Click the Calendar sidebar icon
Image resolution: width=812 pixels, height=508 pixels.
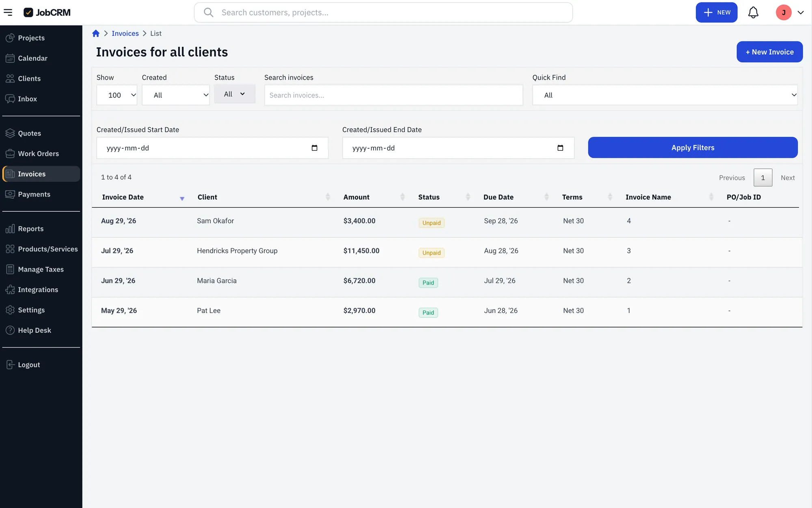click(10, 58)
